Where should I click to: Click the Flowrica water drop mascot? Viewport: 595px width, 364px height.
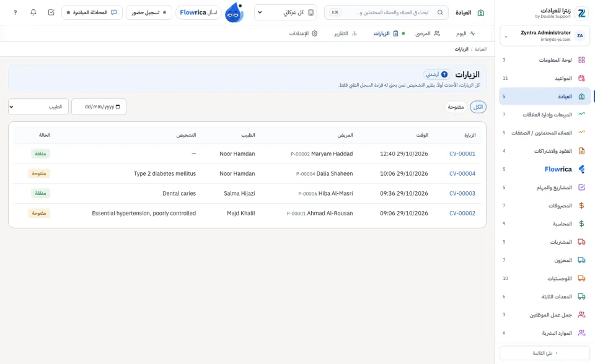(x=234, y=12)
